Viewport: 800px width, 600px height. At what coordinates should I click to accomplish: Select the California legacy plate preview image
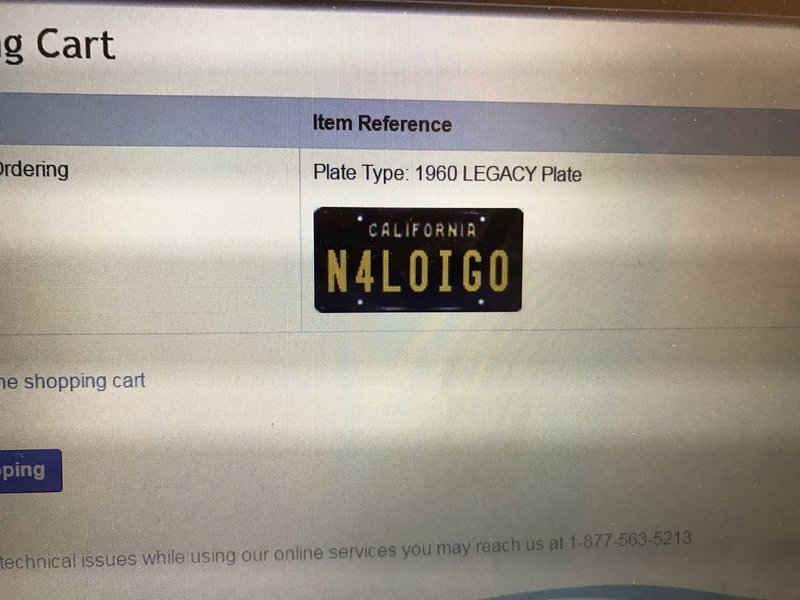[x=418, y=260]
